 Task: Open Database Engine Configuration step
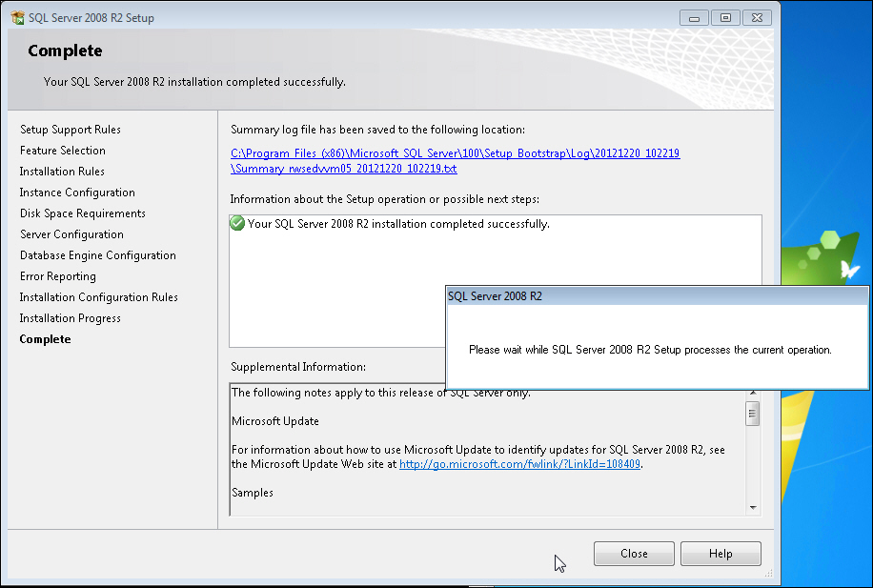(98, 255)
